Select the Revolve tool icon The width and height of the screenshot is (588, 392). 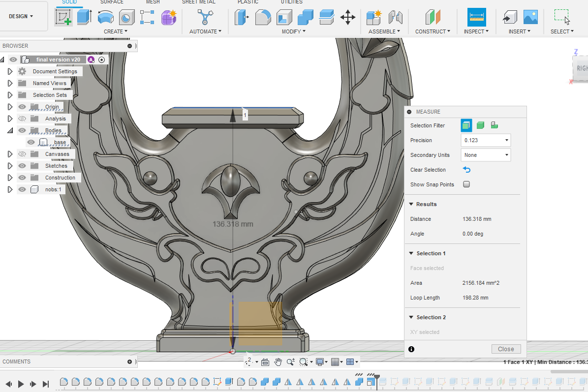105,17
